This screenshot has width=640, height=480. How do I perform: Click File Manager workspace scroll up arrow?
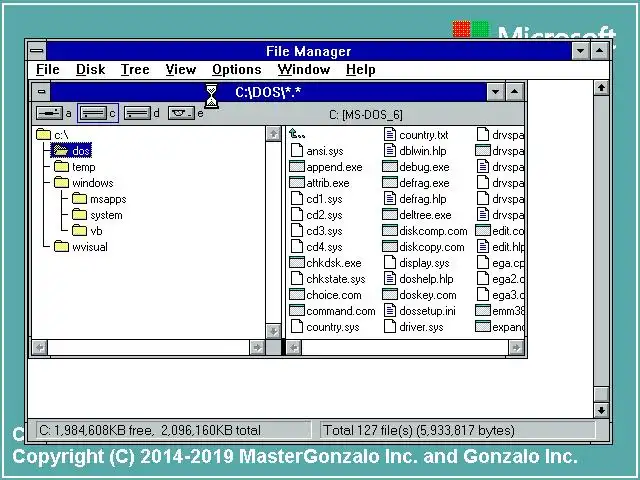601,87
